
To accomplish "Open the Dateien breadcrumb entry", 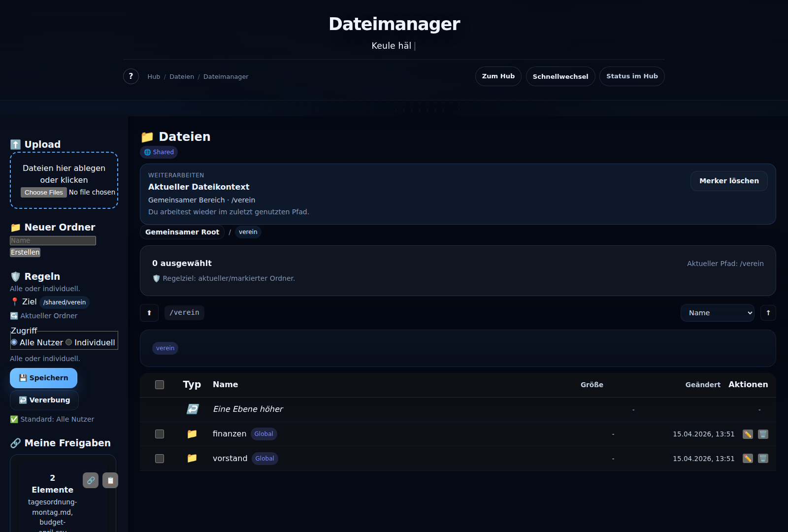I will 182,76.
